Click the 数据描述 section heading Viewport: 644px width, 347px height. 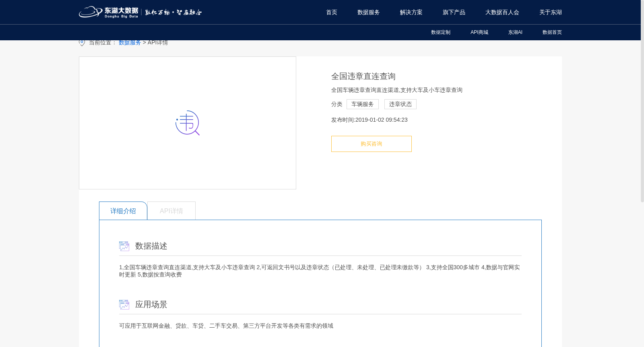pos(151,246)
